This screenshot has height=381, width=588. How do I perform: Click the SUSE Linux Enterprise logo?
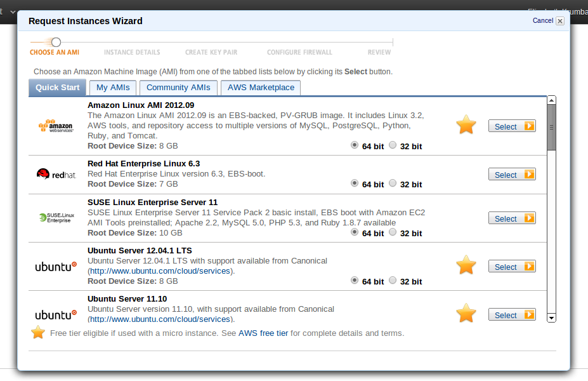point(56,218)
